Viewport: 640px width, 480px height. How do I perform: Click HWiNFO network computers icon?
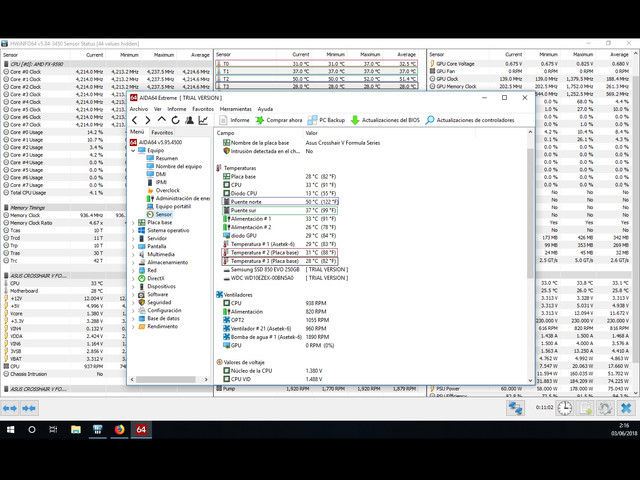click(x=516, y=408)
